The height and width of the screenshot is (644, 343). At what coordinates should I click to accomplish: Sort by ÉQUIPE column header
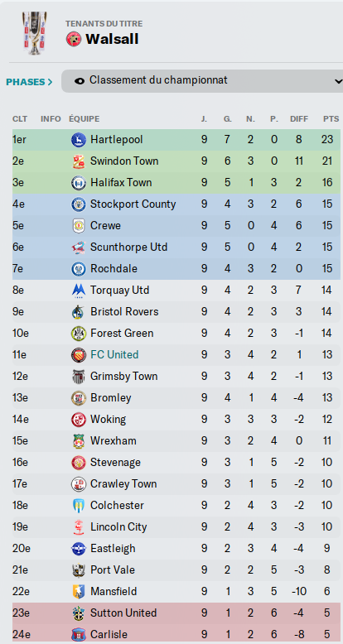pos(85,119)
